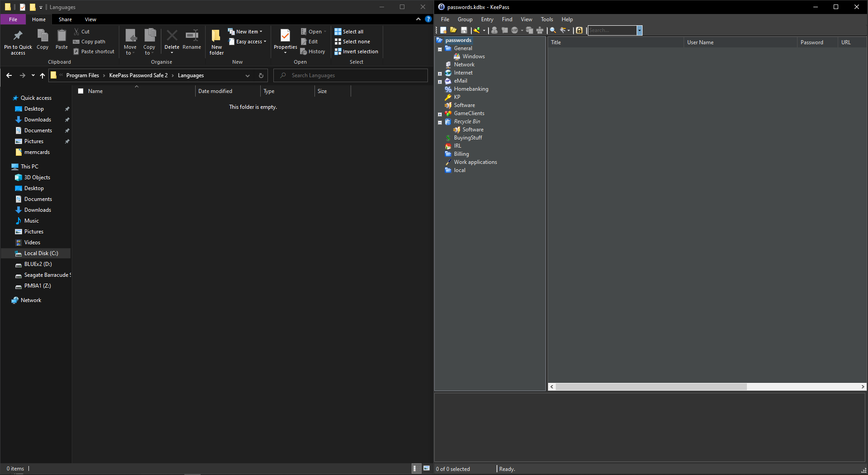868x475 pixels.
Task: Expand the Internet group in KeePass
Action: (440, 73)
